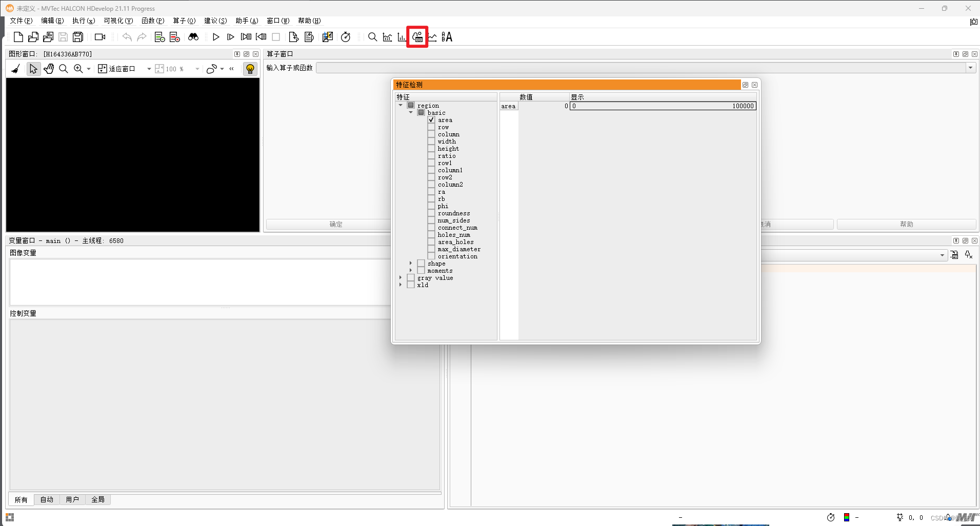The height and width of the screenshot is (526, 980).
Task: Select the magnifier zoom tool in graphics window
Action: (63, 68)
